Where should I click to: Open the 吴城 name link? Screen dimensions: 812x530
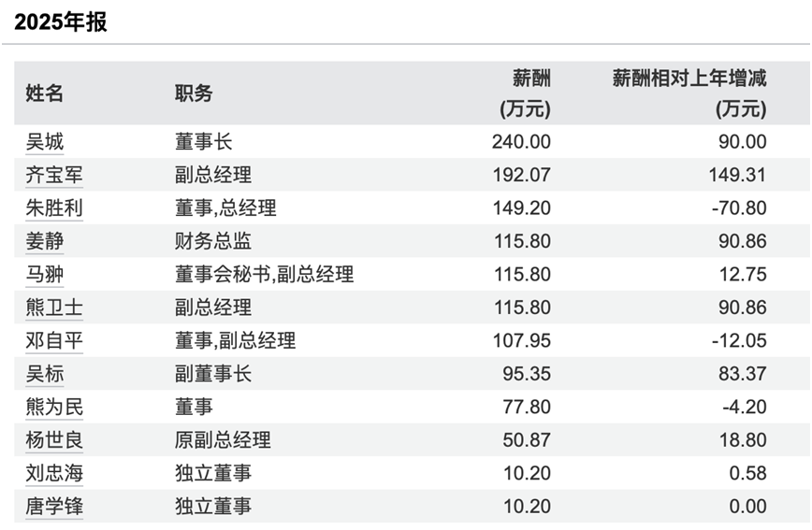point(45,142)
